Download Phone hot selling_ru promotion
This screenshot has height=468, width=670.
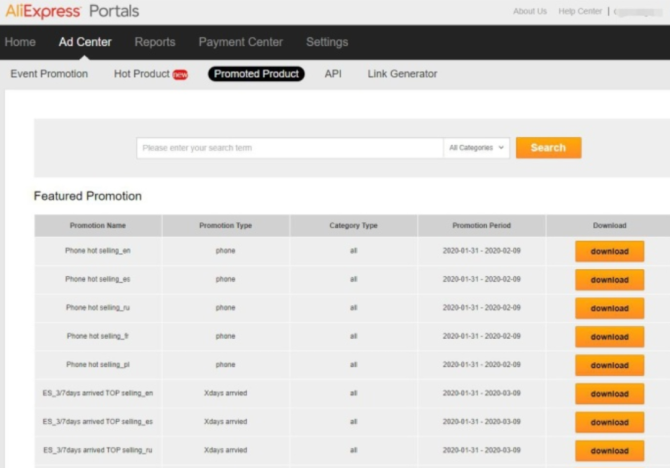click(609, 308)
